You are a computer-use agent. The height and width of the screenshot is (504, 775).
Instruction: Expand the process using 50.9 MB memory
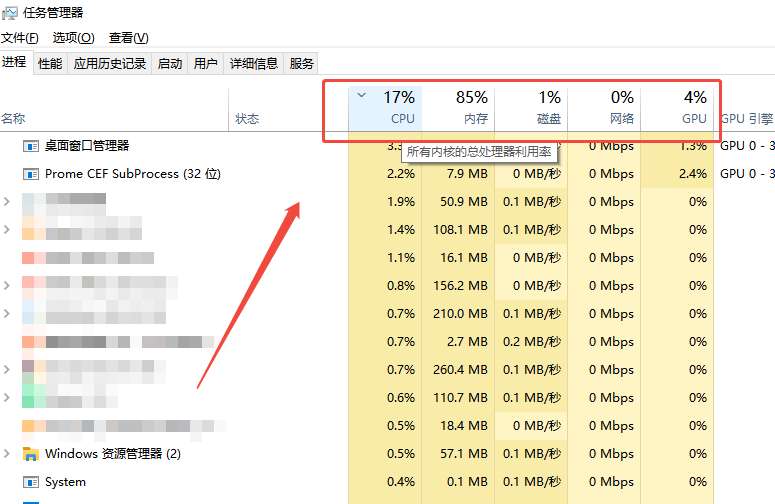coord(8,202)
